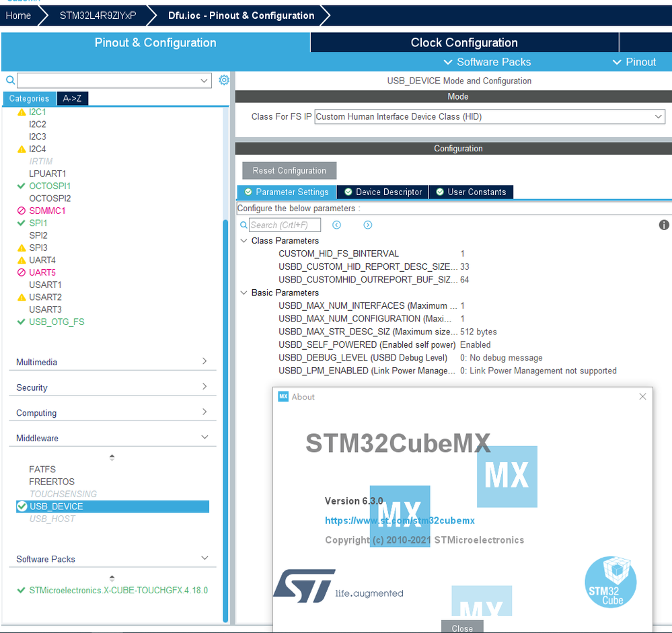Click the next search result arrow icon
Image resolution: width=672 pixels, height=633 pixels.
[368, 225]
